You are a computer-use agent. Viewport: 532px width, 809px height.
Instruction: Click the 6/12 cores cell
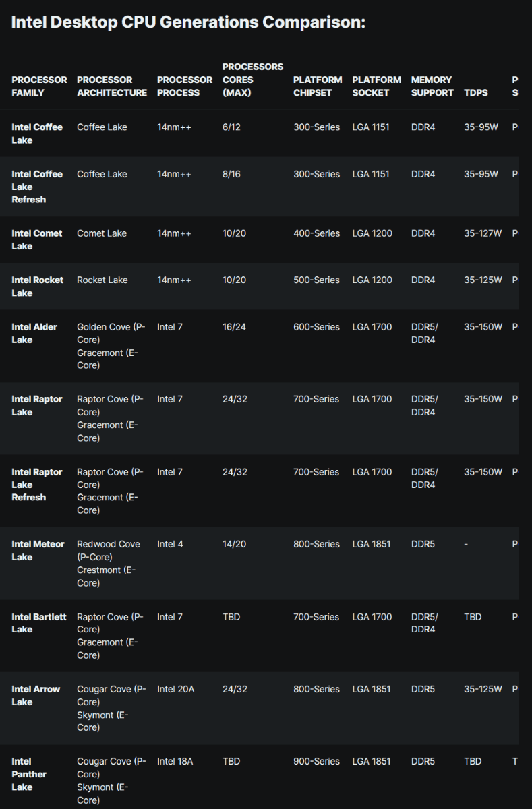click(231, 127)
